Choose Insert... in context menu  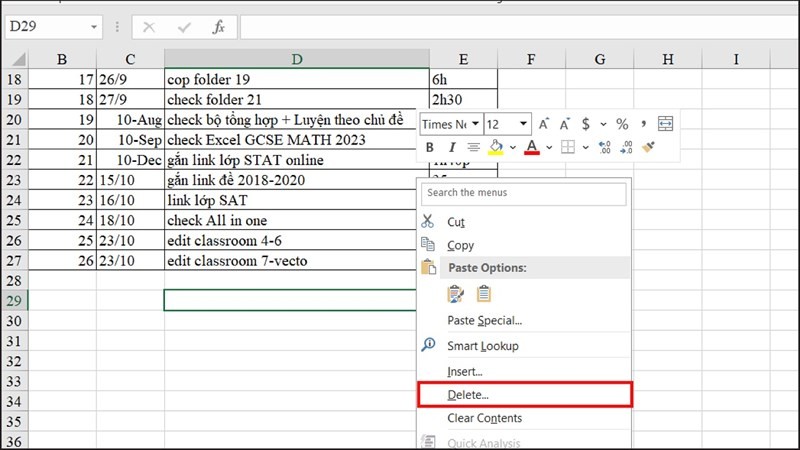point(523,371)
